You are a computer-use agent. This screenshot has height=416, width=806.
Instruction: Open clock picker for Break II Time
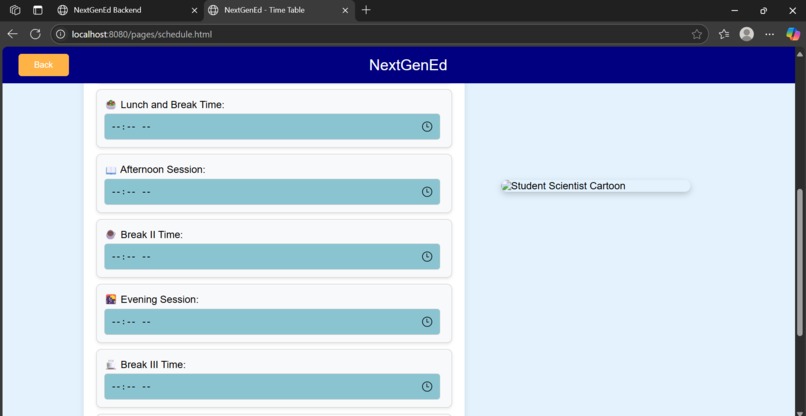click(x=427, y=257)
